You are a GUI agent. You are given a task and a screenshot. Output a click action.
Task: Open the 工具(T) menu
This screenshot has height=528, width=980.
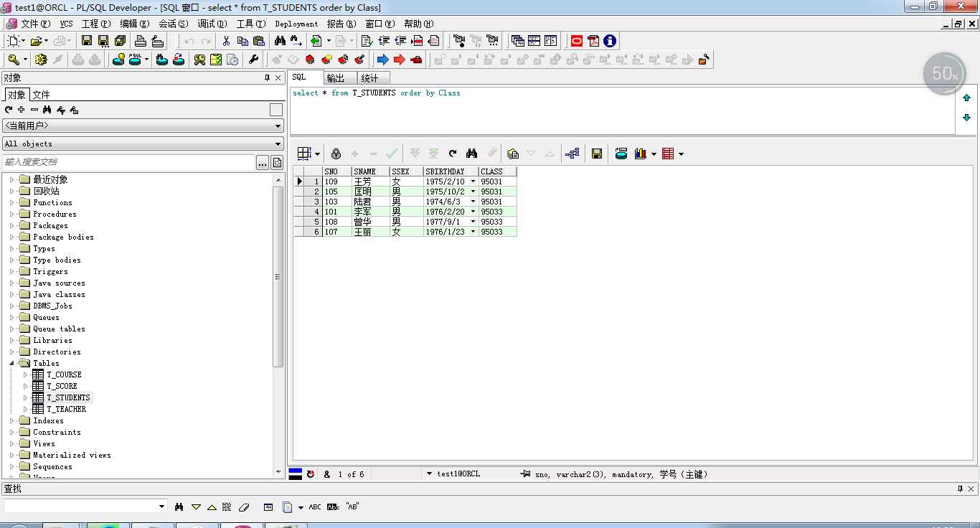click(x=250, y=24)
